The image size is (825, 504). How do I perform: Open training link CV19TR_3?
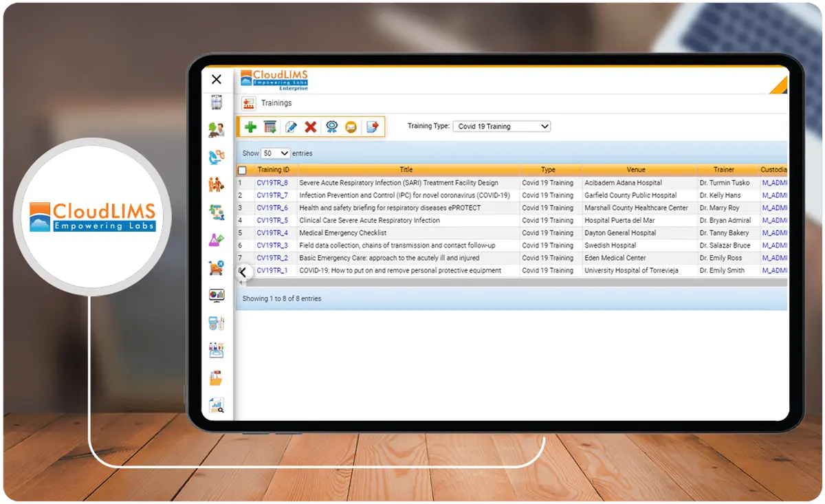coord(272,245)
